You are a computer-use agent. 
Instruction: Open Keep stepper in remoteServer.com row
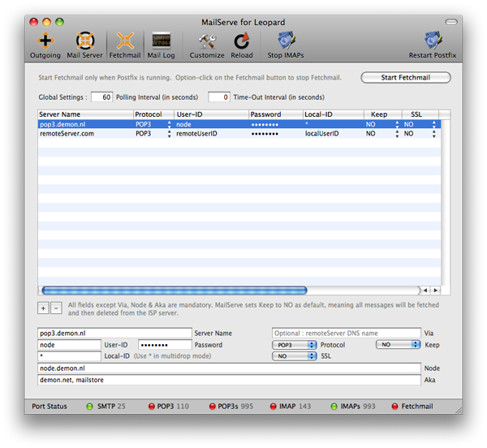tap(397, 134)
